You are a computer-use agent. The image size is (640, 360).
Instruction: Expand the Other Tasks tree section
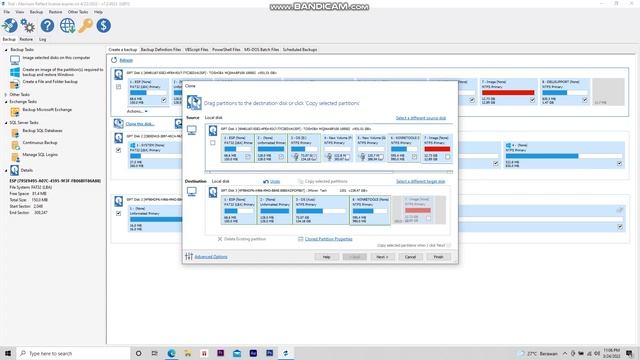click(x=6, y=95)
